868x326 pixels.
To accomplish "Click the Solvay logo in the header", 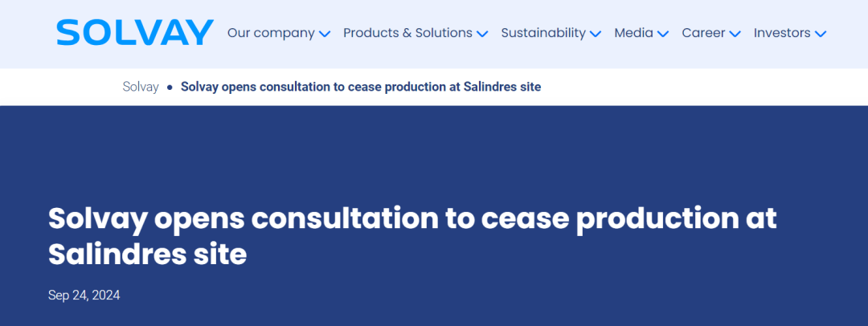I will pos(135,33).
